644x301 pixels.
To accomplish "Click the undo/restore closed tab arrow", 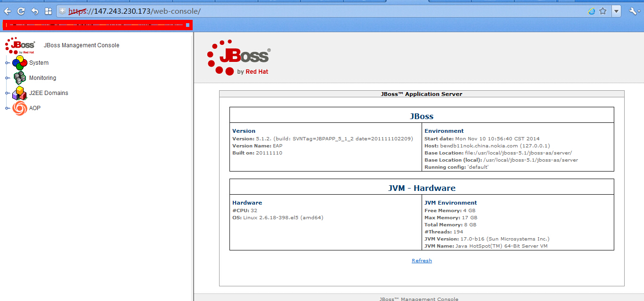I will point(34,11).
